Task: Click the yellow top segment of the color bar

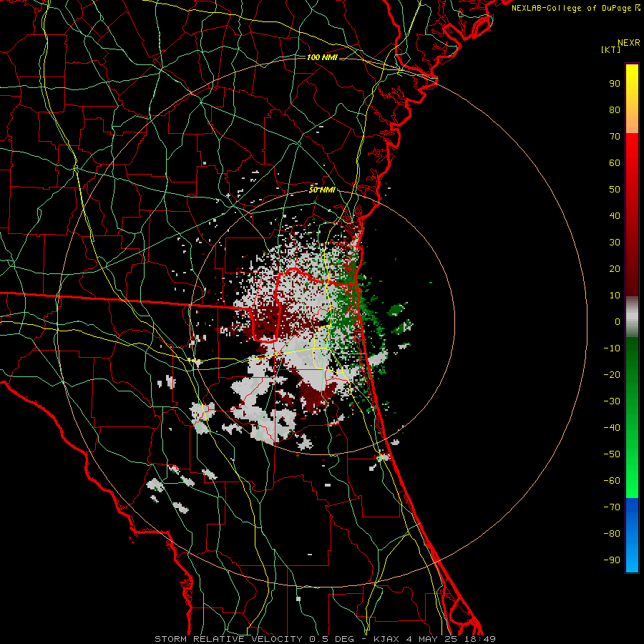Action: pos(632,99)
